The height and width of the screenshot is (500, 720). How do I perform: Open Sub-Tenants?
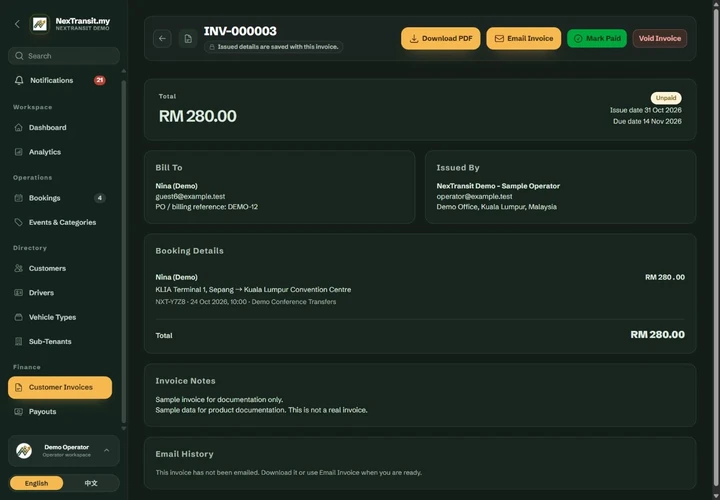coord(60,342)
